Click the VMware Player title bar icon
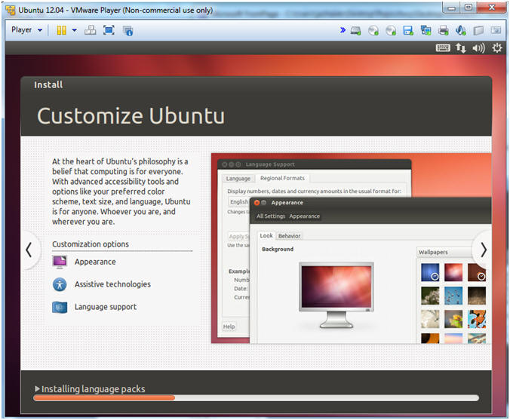 10,10
